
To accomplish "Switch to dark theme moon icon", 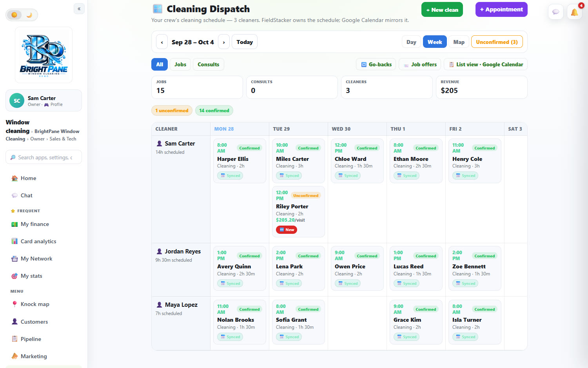I will click(x=29, y=15).
